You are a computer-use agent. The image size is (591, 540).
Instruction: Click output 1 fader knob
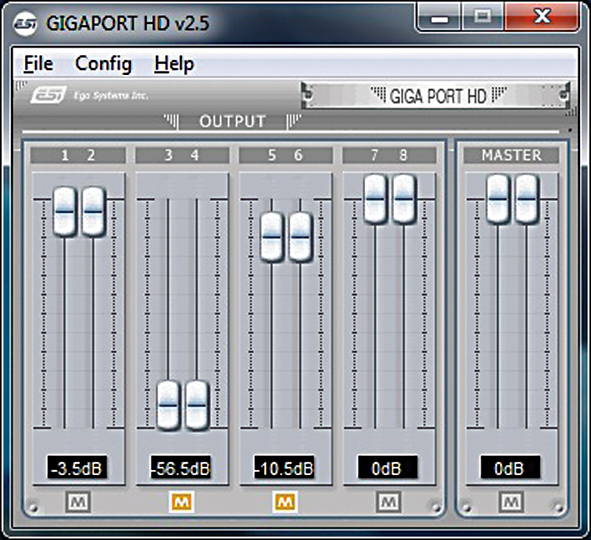pyautogui.click(x=65, y=212)
